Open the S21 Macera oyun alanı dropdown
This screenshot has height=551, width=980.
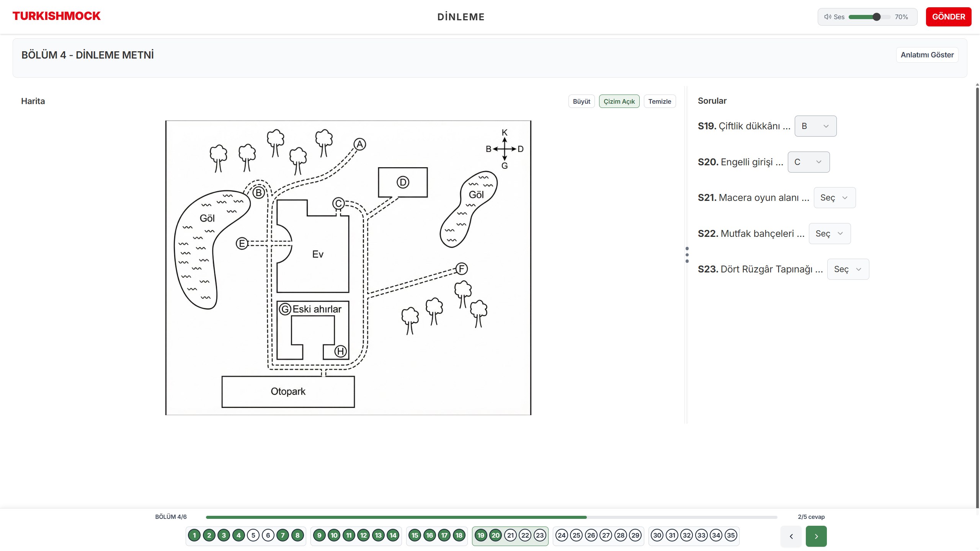tap(835, 197)
